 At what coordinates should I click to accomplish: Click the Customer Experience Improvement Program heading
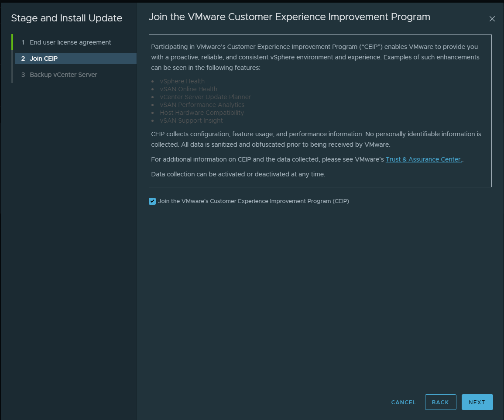[x=289, y=17]
